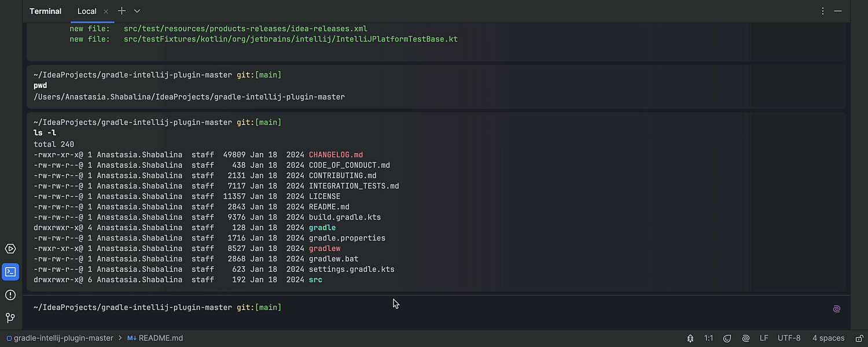Toggle the read-only lock icon
Screen dimensions: 868x347
(860, 338)
